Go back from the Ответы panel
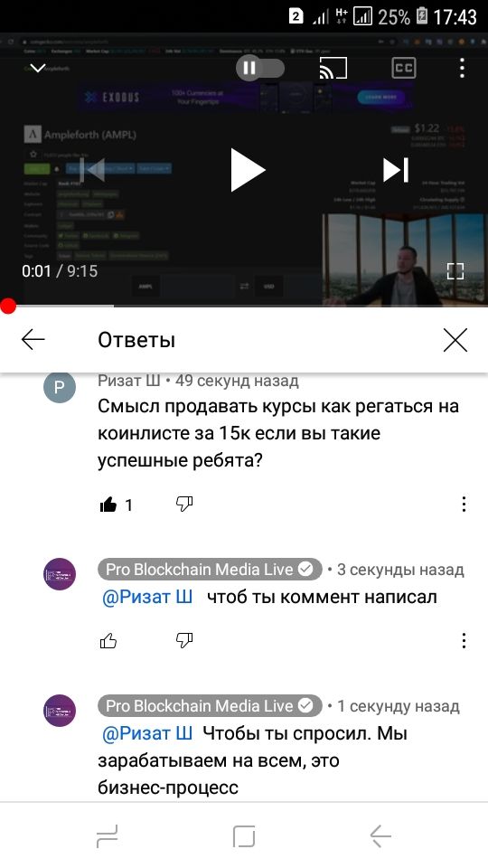The width and height of the screenshot is (488, 868). click(33, 339)
